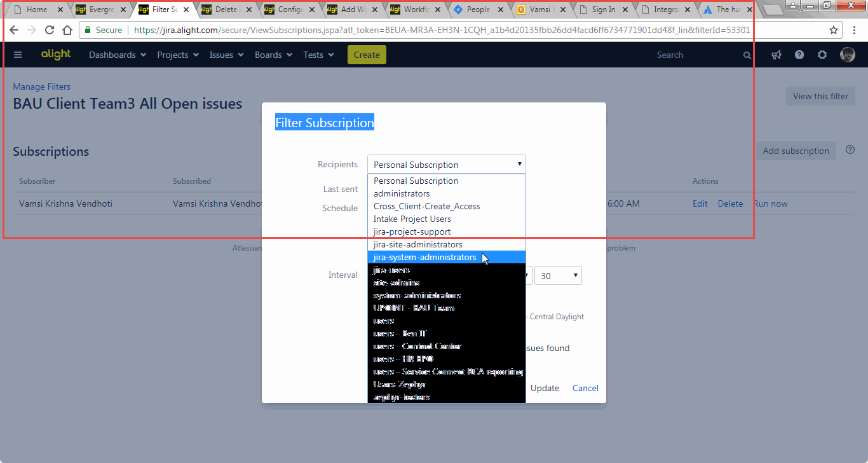Viewport: 868px width, 463px height.
Task: Open the Jira administration gear icon
Action: tap(822, 55)
